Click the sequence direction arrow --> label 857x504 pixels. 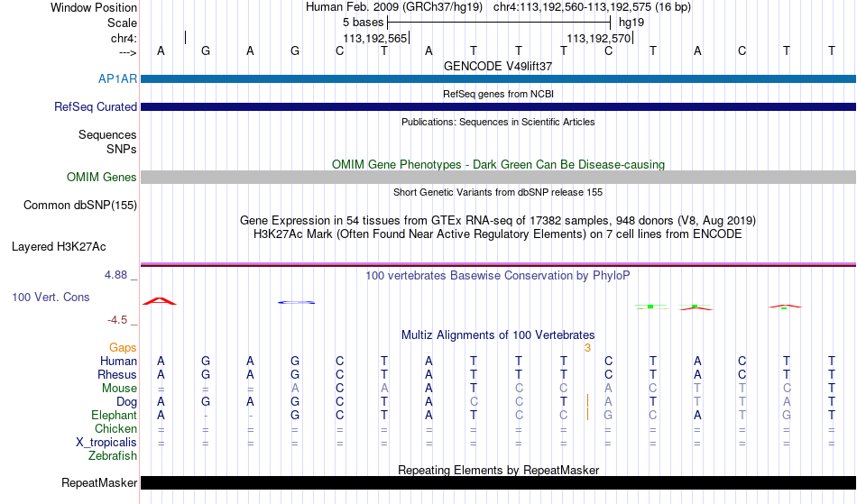coord(128,52)
